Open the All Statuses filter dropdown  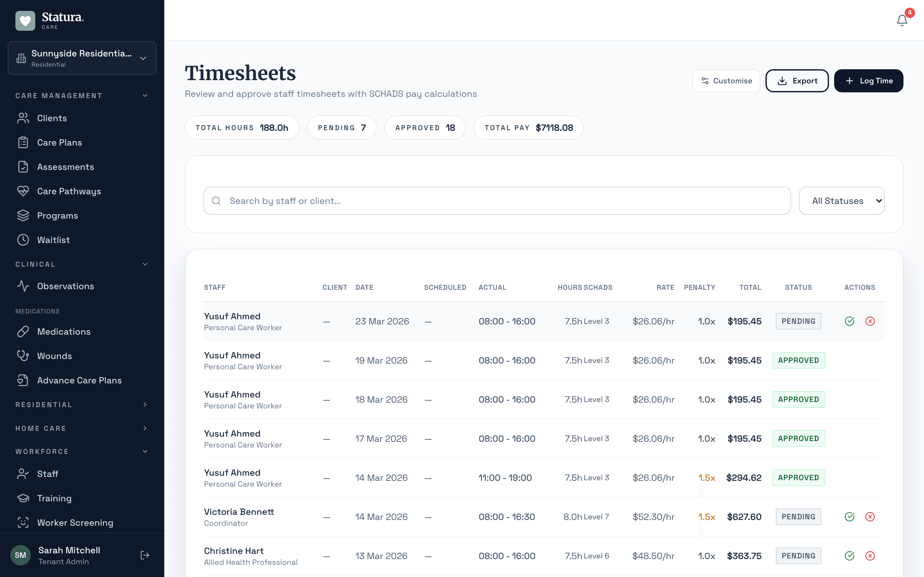click(841, 201)
